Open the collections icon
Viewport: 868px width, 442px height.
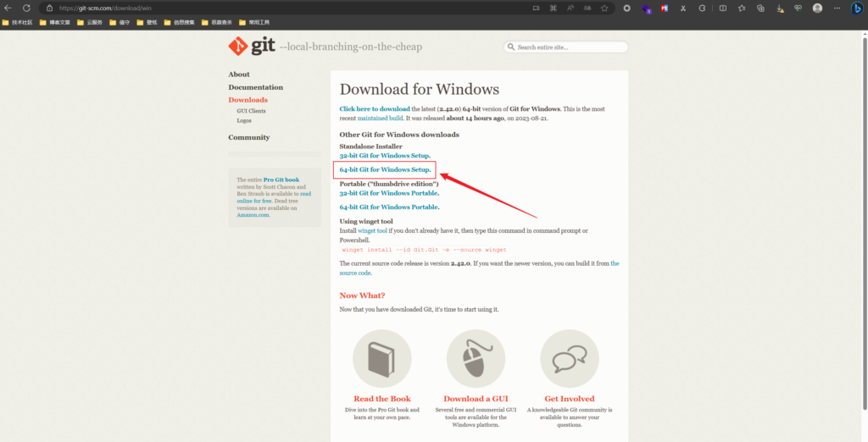760,8
